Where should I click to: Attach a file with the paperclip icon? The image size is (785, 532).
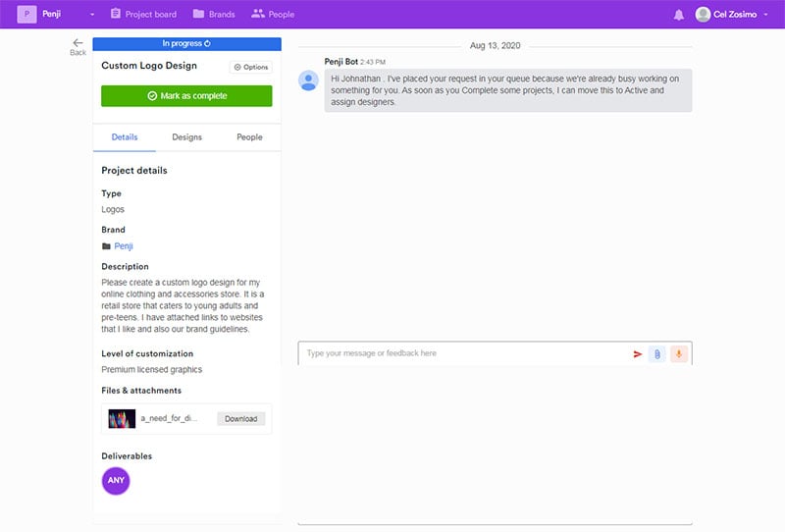[656, 354]
